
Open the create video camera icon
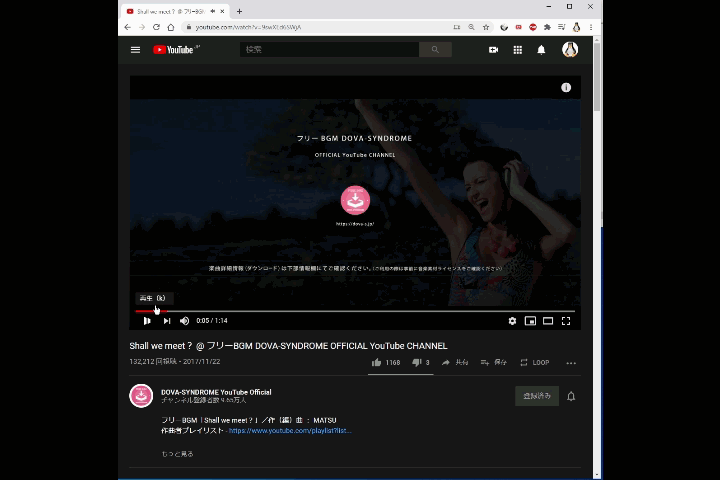[494, 50]
